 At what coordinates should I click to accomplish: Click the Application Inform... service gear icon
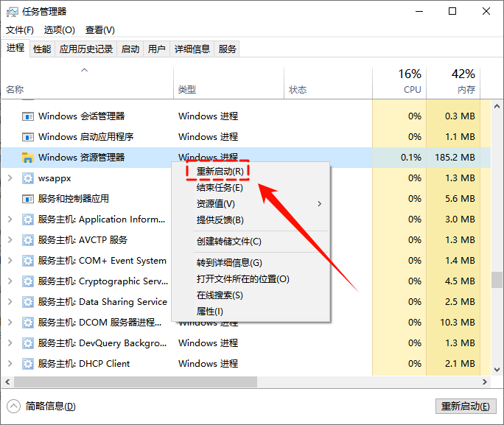(x=28, y=219)
